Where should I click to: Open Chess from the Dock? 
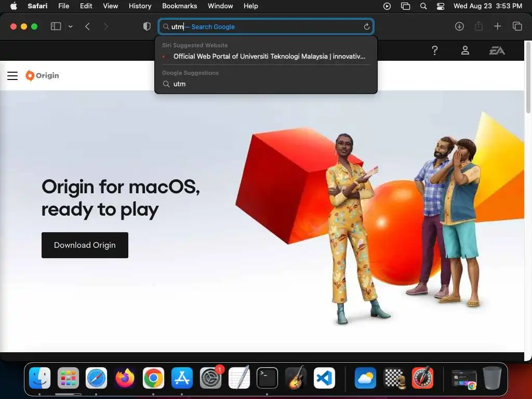394,378
